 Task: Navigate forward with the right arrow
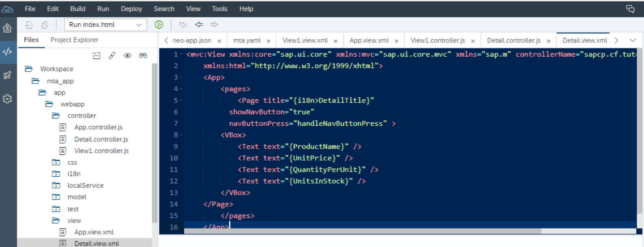[214, 25]
